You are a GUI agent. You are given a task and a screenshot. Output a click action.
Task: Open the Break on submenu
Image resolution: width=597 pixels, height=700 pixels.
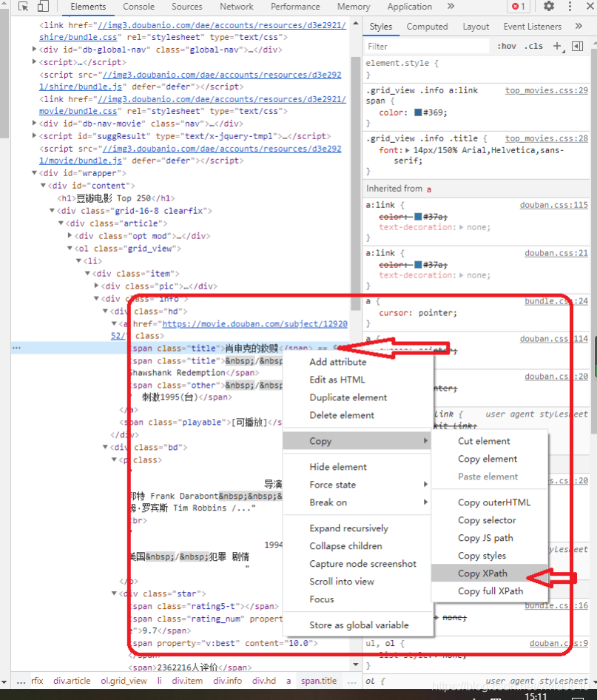357,502
